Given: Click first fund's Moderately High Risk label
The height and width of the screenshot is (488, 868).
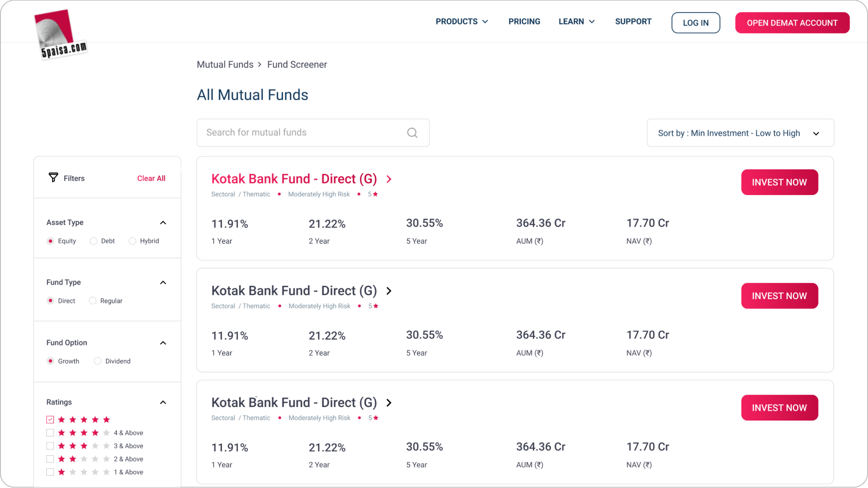Looking at the screenshot, I should coord(319,194).
